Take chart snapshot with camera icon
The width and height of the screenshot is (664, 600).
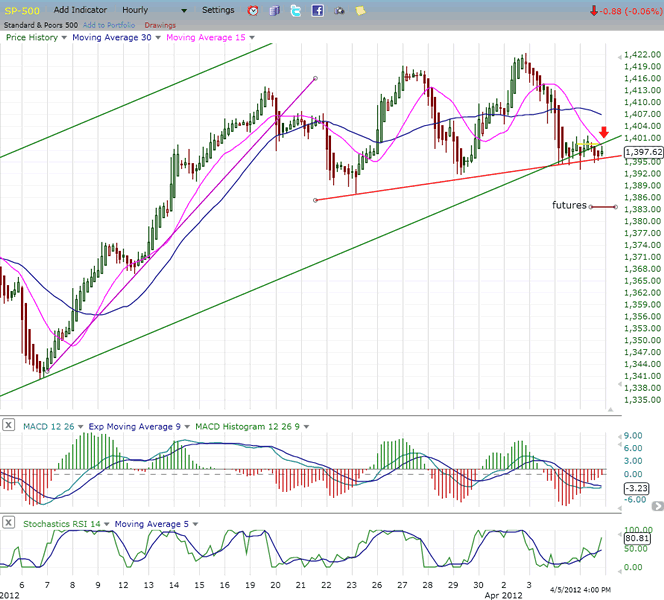tap(339, 11)
